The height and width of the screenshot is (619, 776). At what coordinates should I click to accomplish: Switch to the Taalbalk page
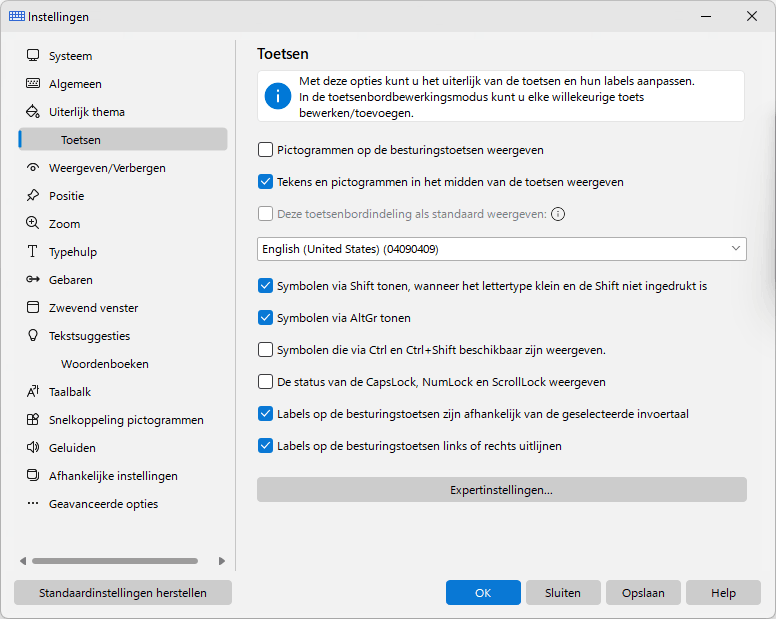(123, 391)
